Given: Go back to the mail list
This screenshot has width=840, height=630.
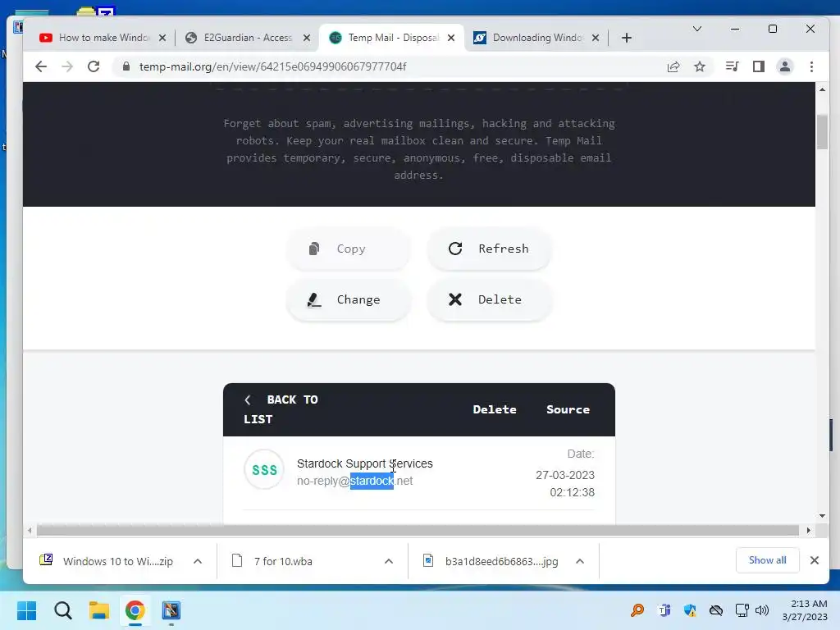Looking at the screenshot, I should tap(281, 409).
